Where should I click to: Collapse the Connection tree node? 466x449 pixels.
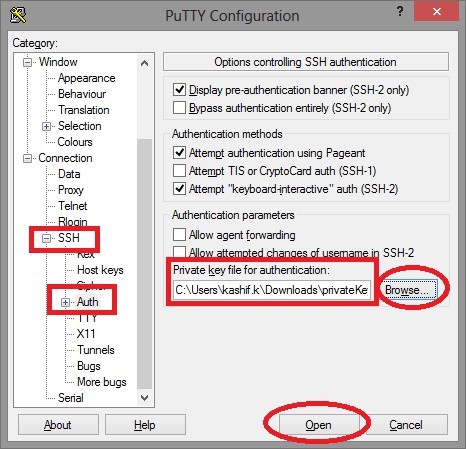click(x=27, y=158)
